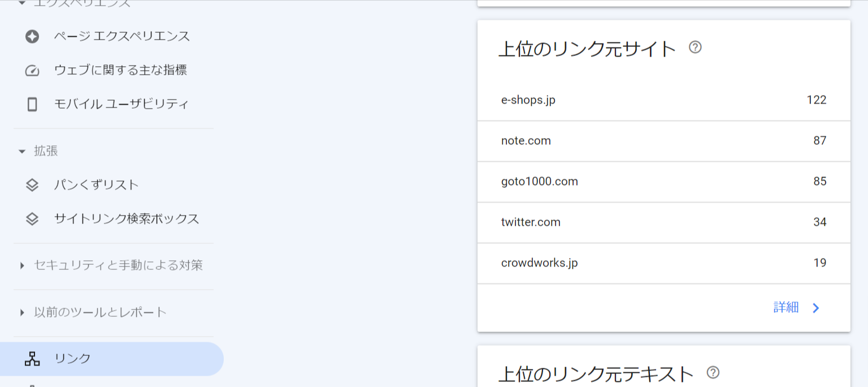Click the Page Experience star icon
Image resolution: width=868 pixels, height=387 pixels.
32,37
